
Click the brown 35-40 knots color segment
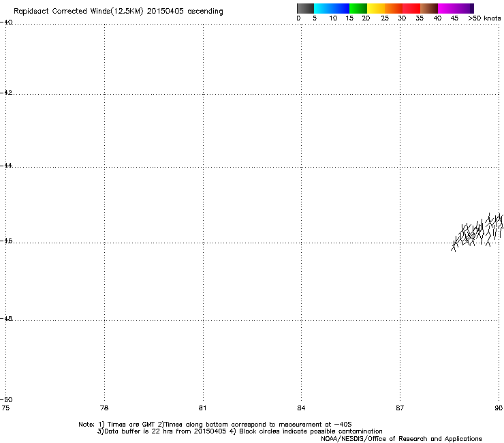tap(429, 8)
